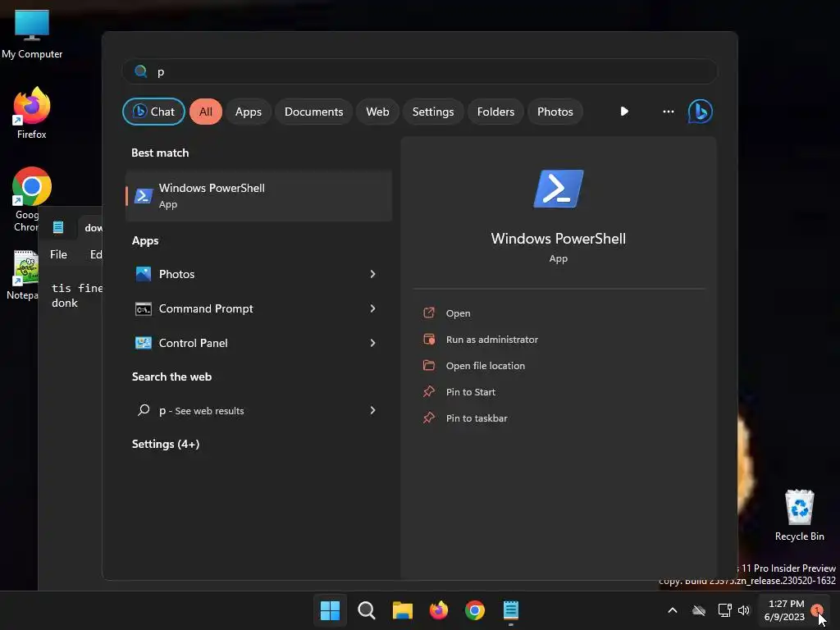Viewport: 840px width, 630px height.
Task: Open File Explorer from the taskbar
Action: pyautogui.click(x=402, y=610)
